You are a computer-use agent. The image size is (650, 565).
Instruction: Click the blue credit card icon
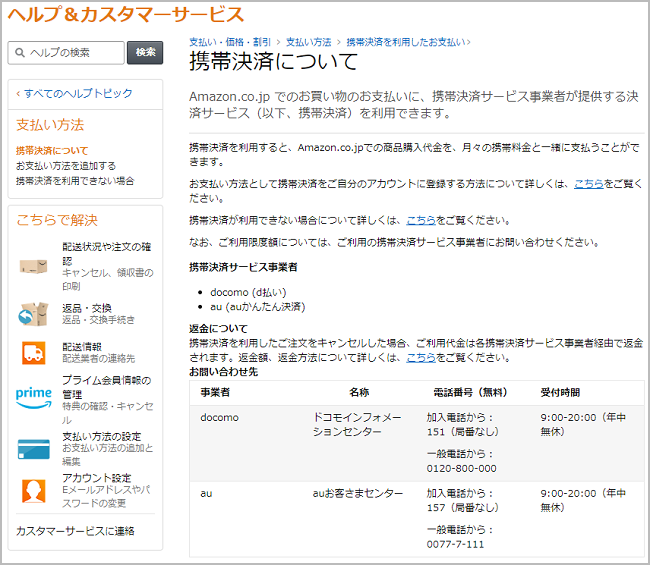(x=34, y=449)
